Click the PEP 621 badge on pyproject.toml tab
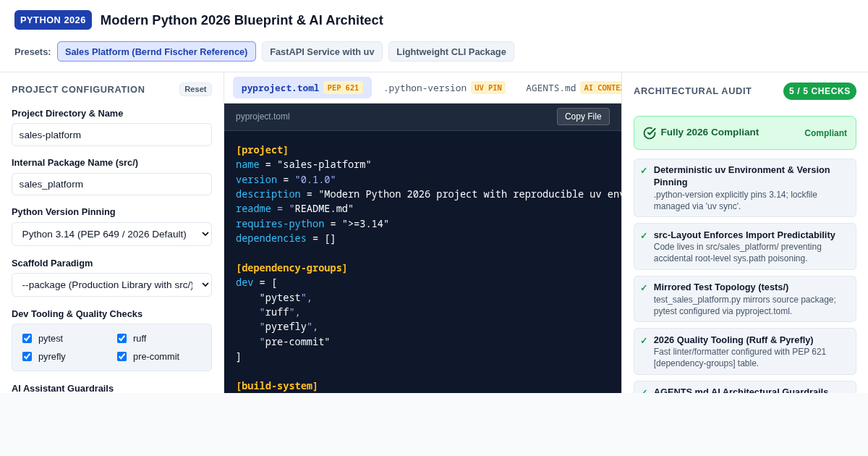Viewport: 868px width, 456px height. coord(343,88)
